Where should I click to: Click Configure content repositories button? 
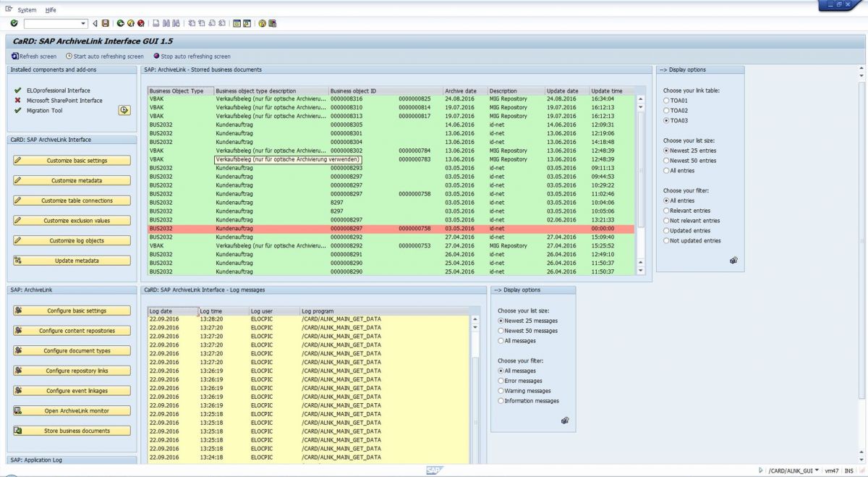(x=72, y=331)
